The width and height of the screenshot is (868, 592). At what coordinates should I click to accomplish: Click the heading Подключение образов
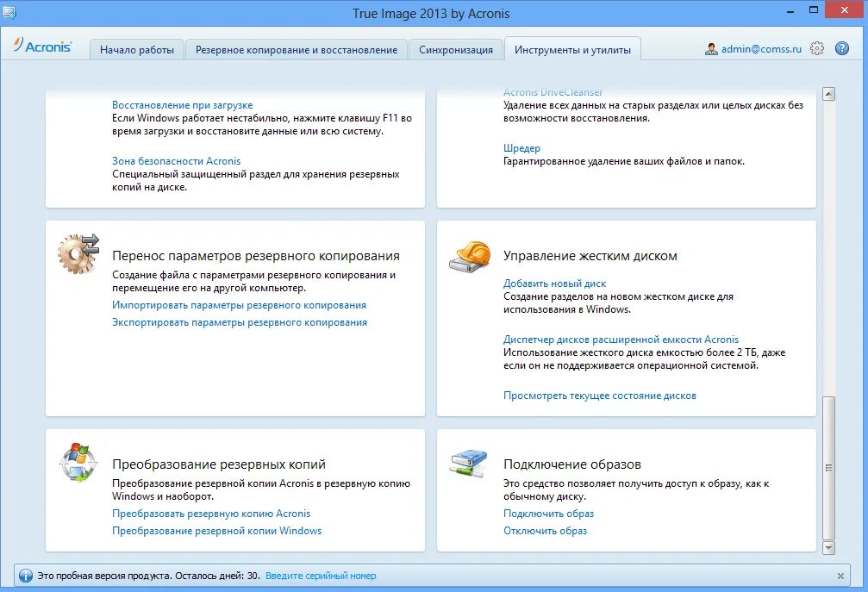(x=571, y=464)
